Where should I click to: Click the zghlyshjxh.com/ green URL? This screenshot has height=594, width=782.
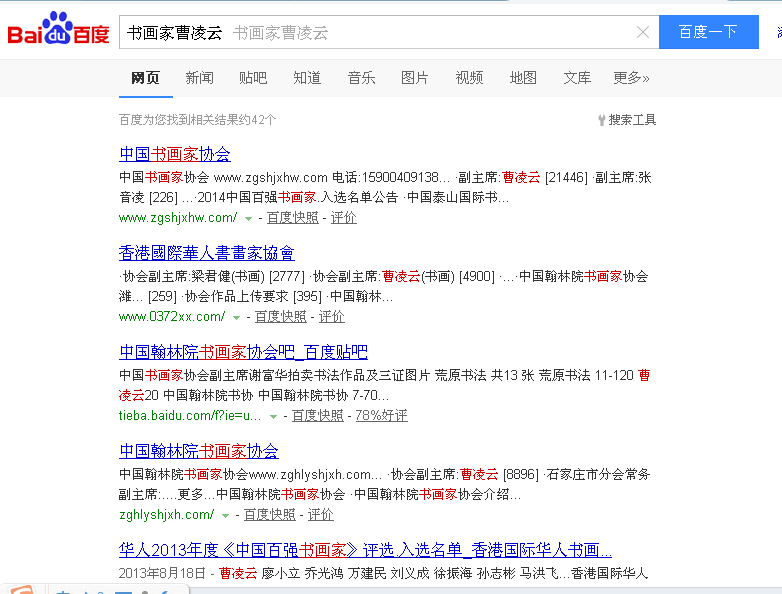(x=167, y=515)
